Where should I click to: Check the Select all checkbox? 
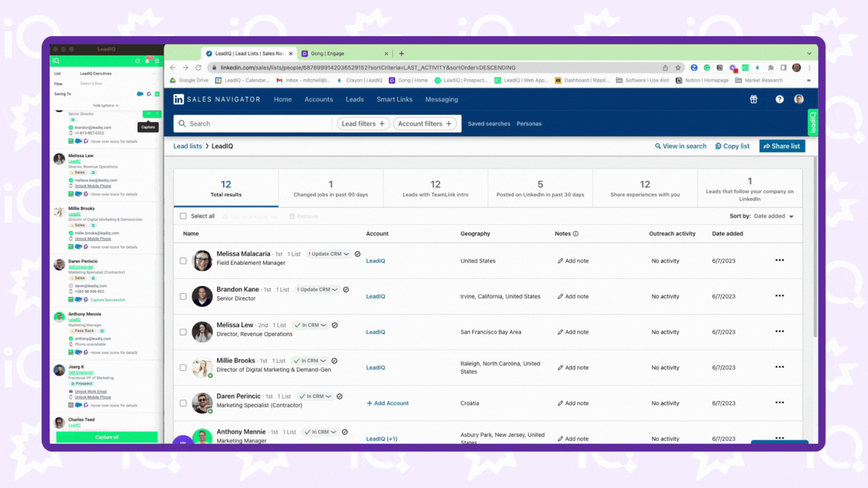(183, 216)
